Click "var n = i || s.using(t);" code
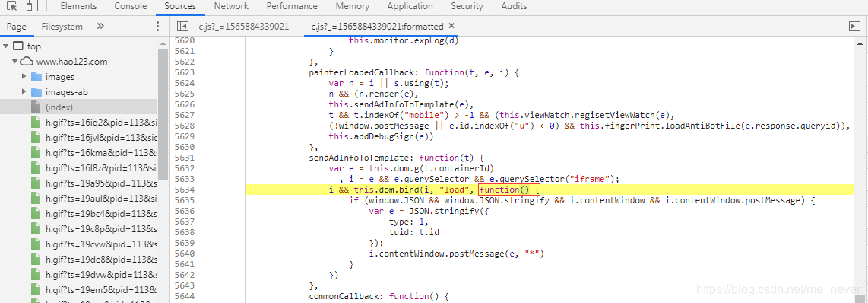Image resolution: width=868 pixels, height=303 pixels. [388, 83]
